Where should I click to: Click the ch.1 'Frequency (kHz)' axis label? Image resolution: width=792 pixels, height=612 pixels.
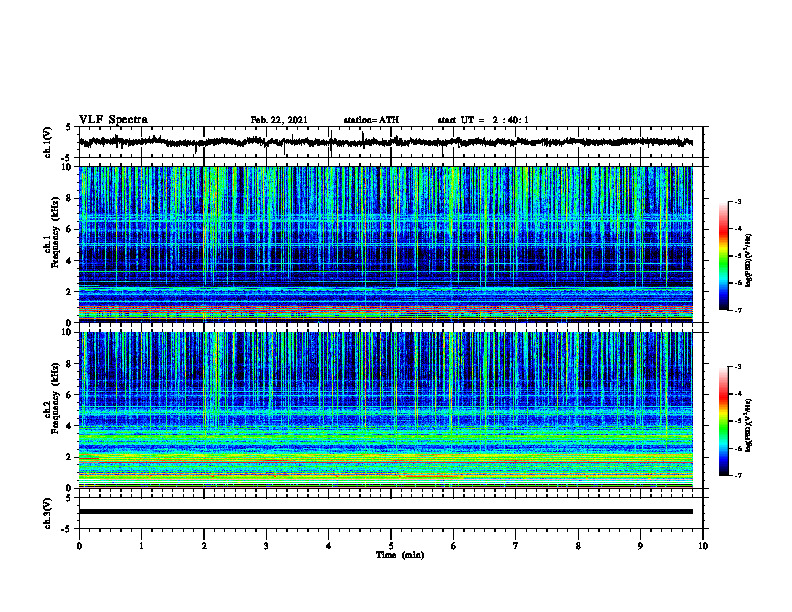pyautogui.click(x=55, y=233)
